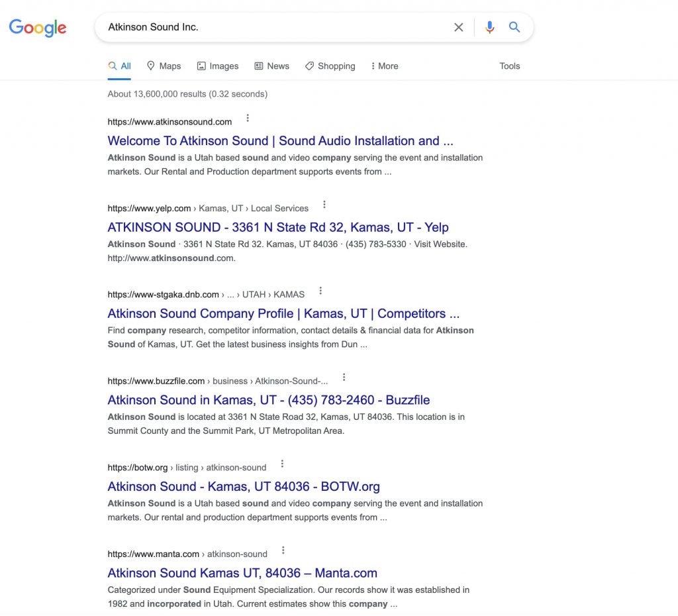Screen dimensions: 678x616
Task: Click the botw.org listing breadcrumb URL
Action: tap(187, 468)
